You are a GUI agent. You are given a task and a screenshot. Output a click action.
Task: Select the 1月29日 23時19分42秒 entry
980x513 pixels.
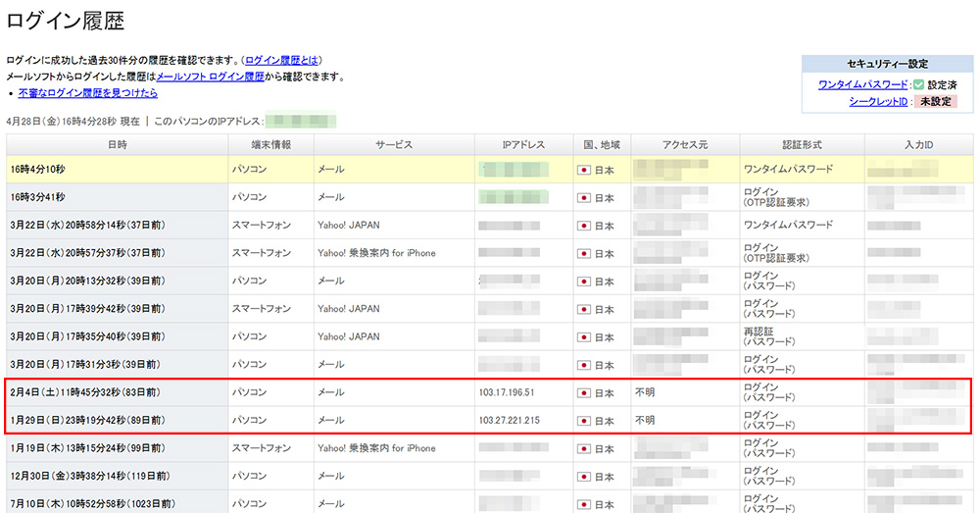click(490, 420)
